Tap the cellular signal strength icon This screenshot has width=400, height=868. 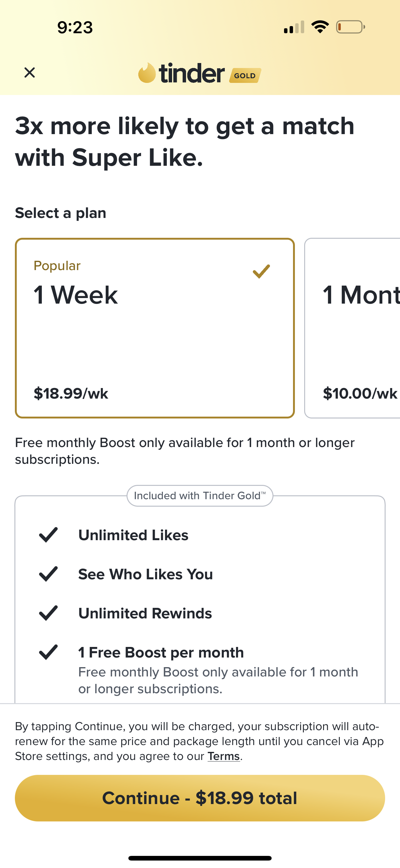click(294, 27)
